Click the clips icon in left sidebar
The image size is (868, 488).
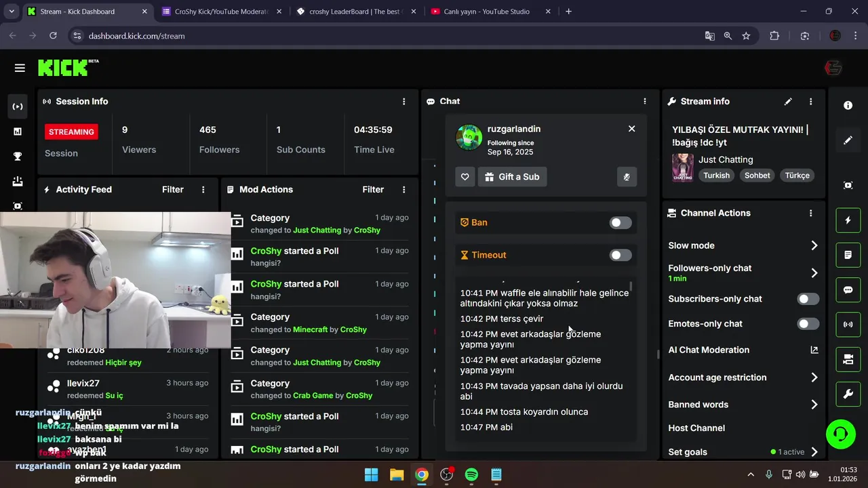point(18,206)
